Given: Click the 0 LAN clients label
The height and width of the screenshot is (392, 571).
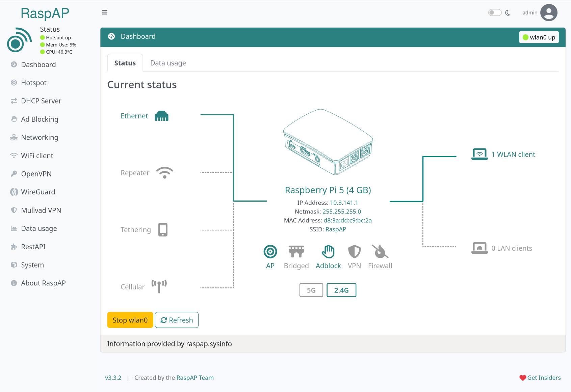Looking at the screenshot, I should pyautogui.click(x=512, y=248).
